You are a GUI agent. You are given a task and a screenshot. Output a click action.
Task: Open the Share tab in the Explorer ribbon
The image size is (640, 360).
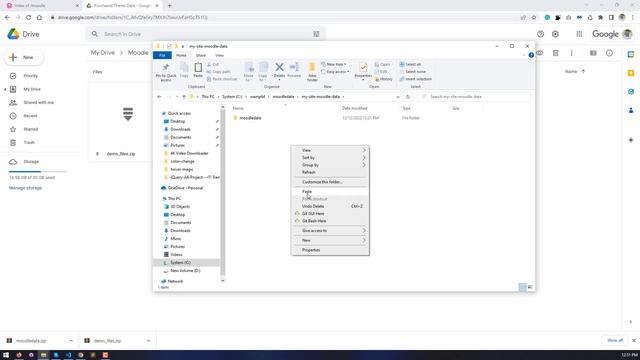click(200, 55)
